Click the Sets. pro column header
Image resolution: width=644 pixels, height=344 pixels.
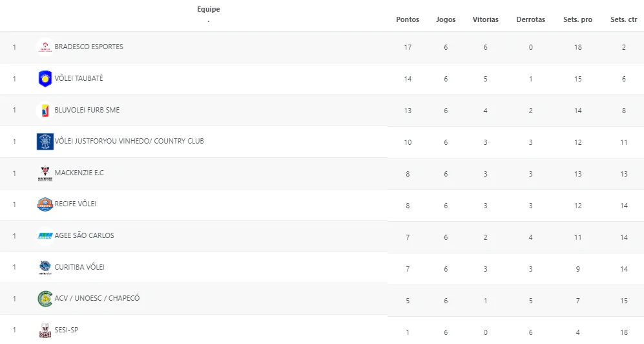point(577,19)
